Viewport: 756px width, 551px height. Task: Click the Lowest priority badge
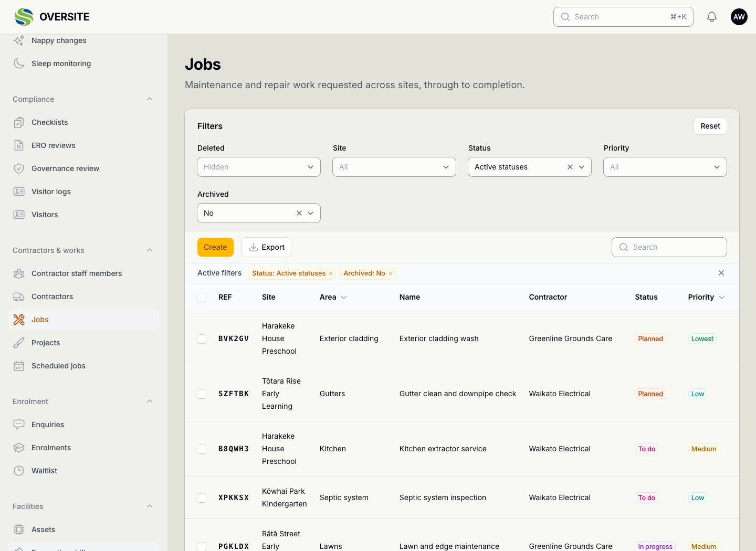click(x=702, y=339)
